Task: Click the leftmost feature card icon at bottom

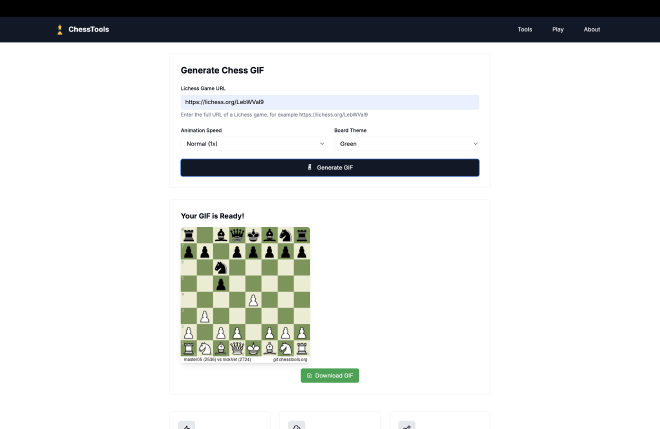Action: (x=186, y=425)
